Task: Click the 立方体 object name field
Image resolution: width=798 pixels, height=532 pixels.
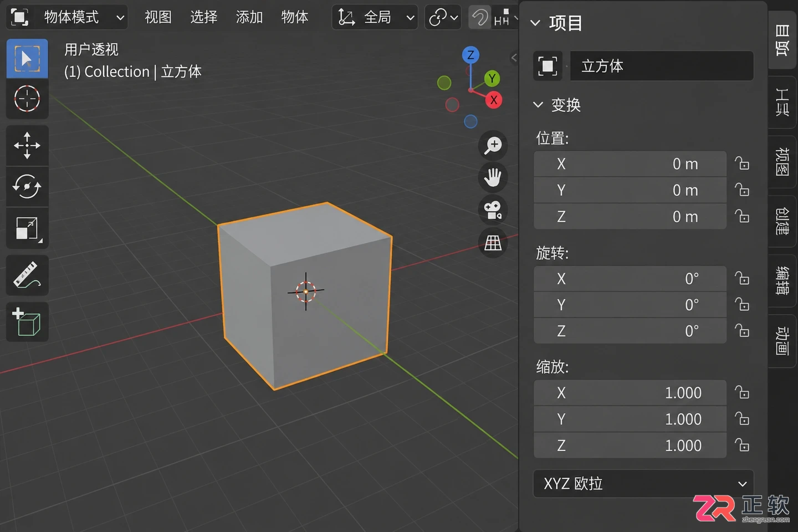Action: [x=662, y=66]
